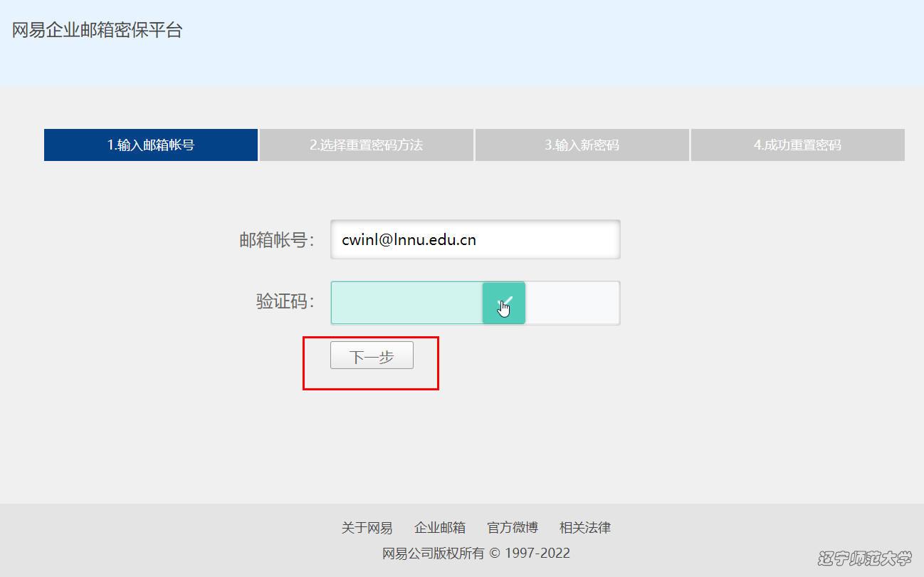Click the 网易公司版权所有 copyright text
The height and width of the screenshot is (577, 924).
coord(476,553)
